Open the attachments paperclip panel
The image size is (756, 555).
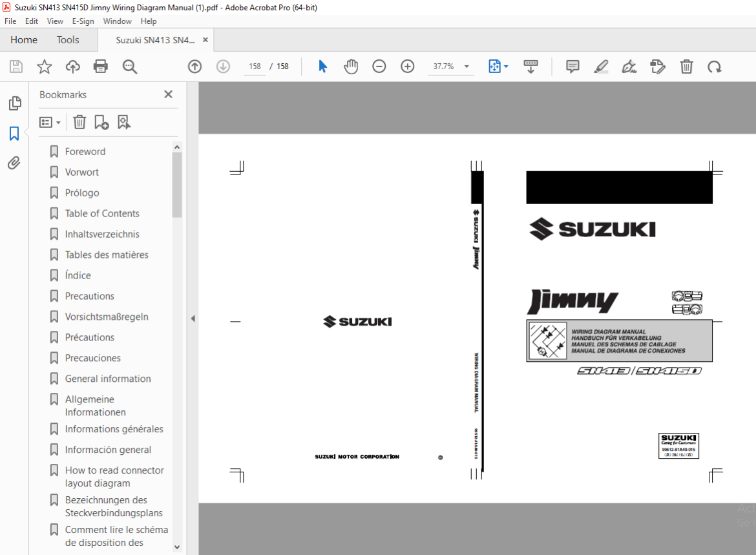click(14, 163)
